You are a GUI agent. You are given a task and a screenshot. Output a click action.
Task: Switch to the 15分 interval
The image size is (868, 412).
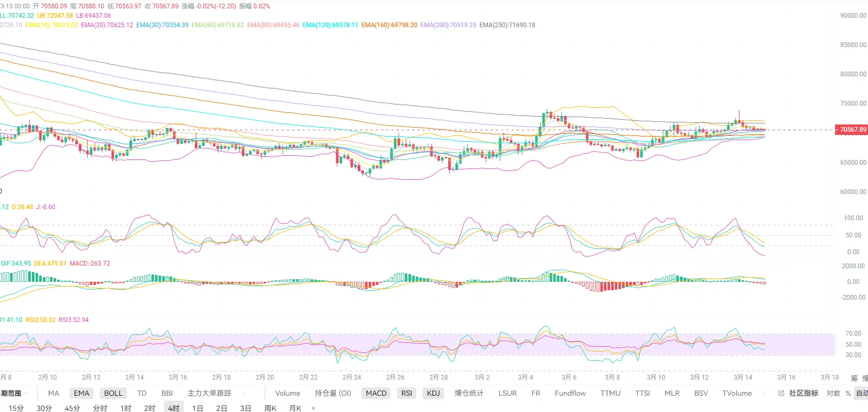(x=16, y=408)
